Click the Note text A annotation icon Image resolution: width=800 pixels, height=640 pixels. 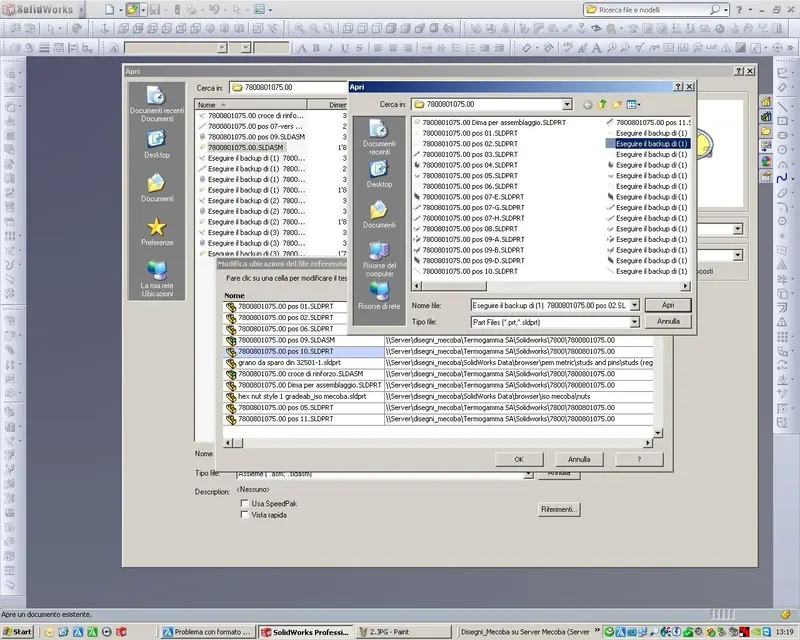[596, 48]
